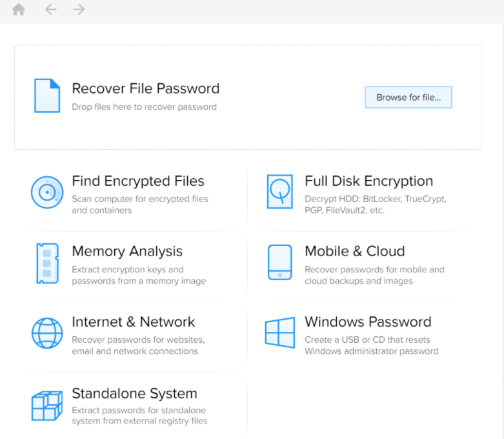Viewport: 504px width, 439px height.
Task: Go back using the left arrow
Action: pos(50,10)
